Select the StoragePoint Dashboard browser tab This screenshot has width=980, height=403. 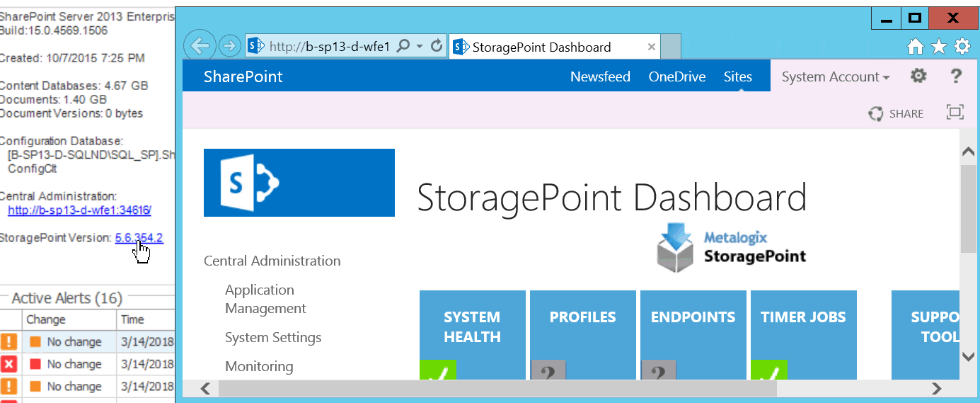pyautogui.click(x=541, y=47)
